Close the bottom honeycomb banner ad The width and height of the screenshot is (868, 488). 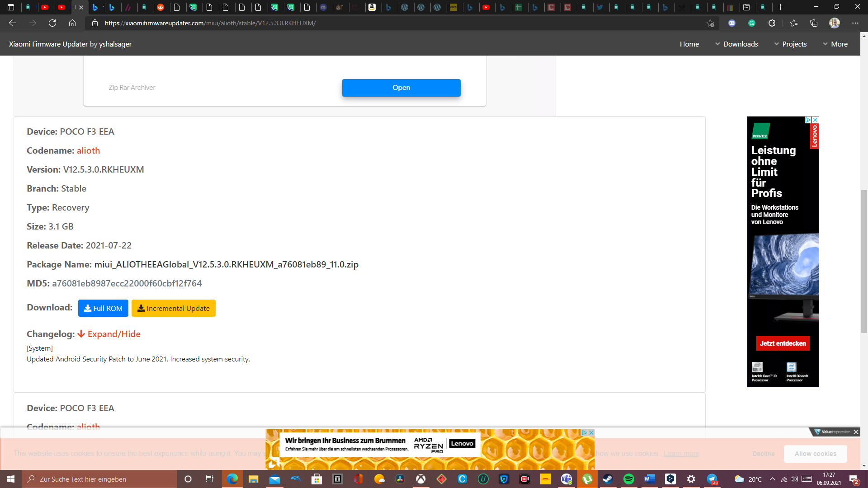pos(591,432)
